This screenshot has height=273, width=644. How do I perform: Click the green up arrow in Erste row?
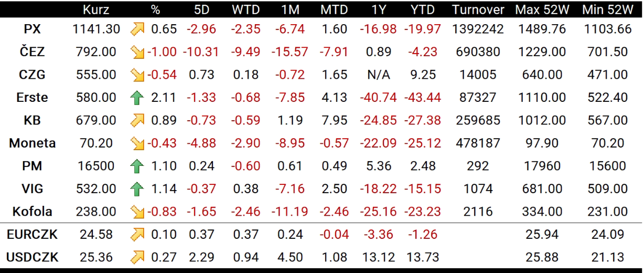pyautogui.click(x=137, y=98)
